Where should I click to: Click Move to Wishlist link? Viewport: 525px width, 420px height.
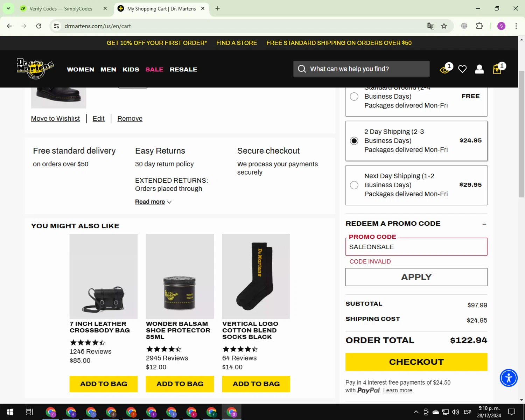(x=55, y=119)
